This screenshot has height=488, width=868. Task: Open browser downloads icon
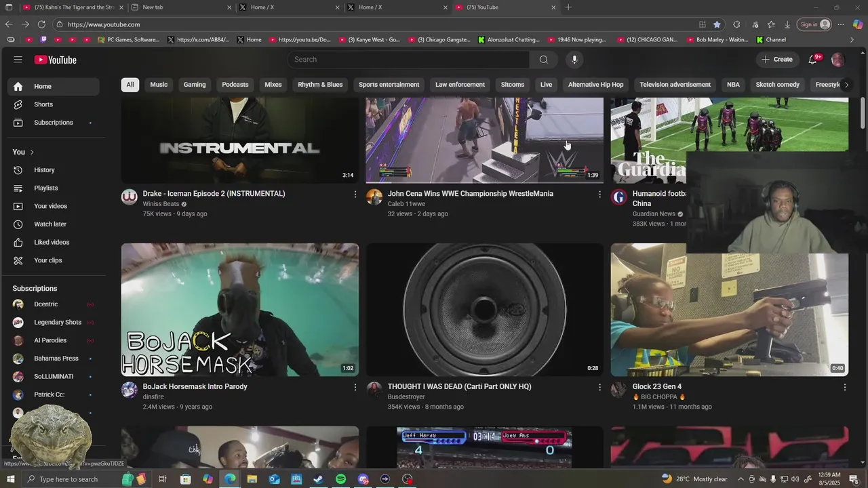tap(787, 24)
